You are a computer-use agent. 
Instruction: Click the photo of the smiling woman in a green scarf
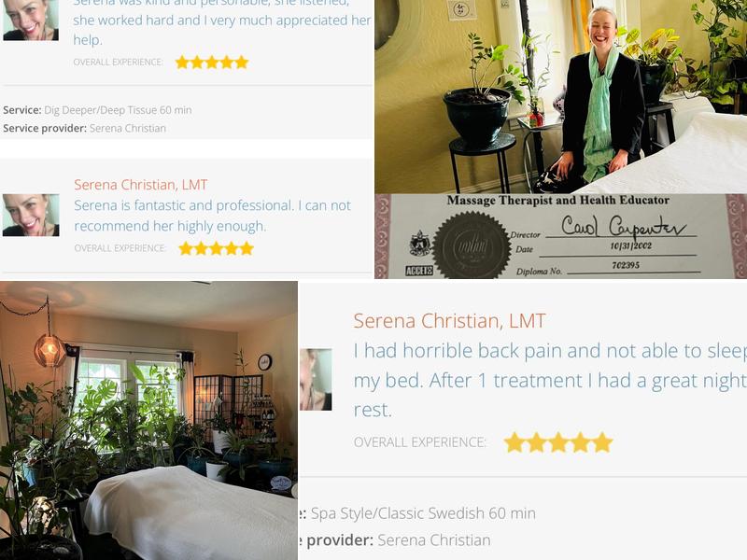[561, 97]
